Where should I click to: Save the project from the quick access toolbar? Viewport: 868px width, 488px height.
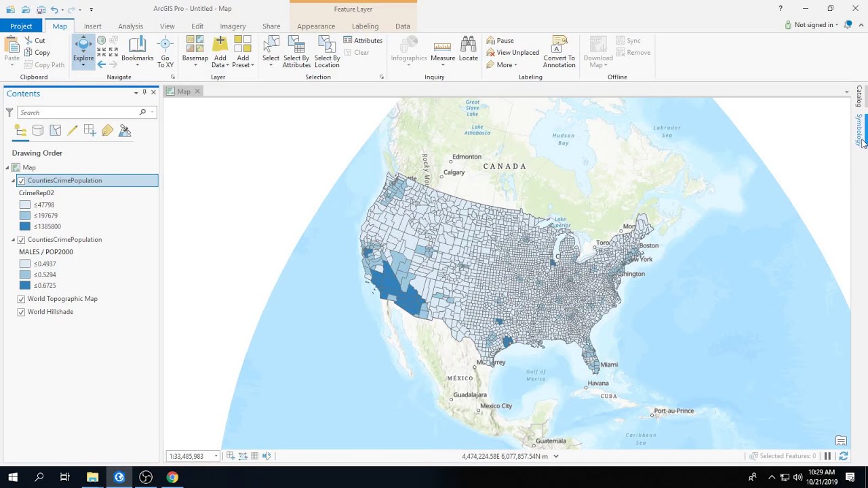coord(41,9)
